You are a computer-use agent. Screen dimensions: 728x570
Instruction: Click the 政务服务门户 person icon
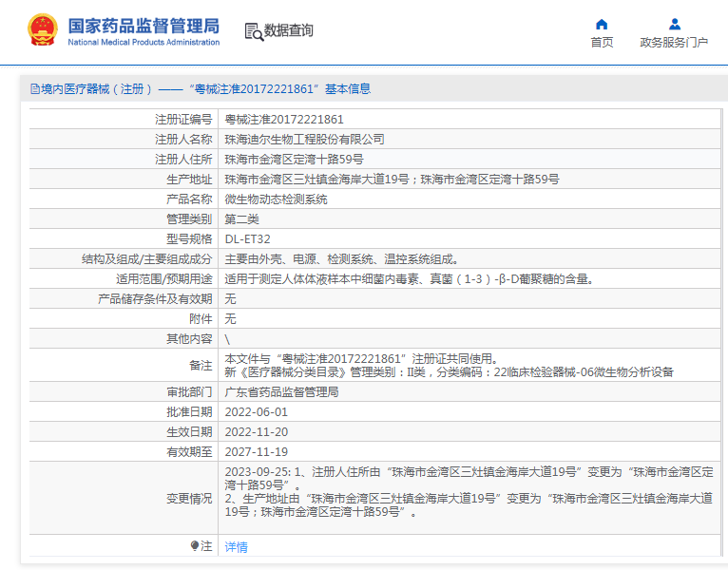pos(675,24)
